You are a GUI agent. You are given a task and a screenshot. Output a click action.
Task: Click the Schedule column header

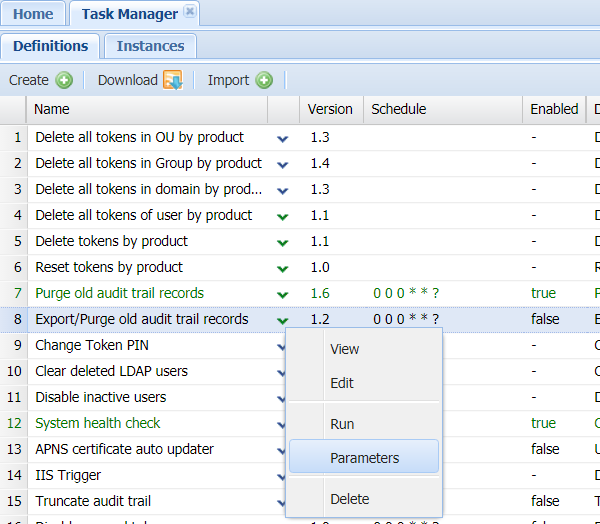[398, 109]
